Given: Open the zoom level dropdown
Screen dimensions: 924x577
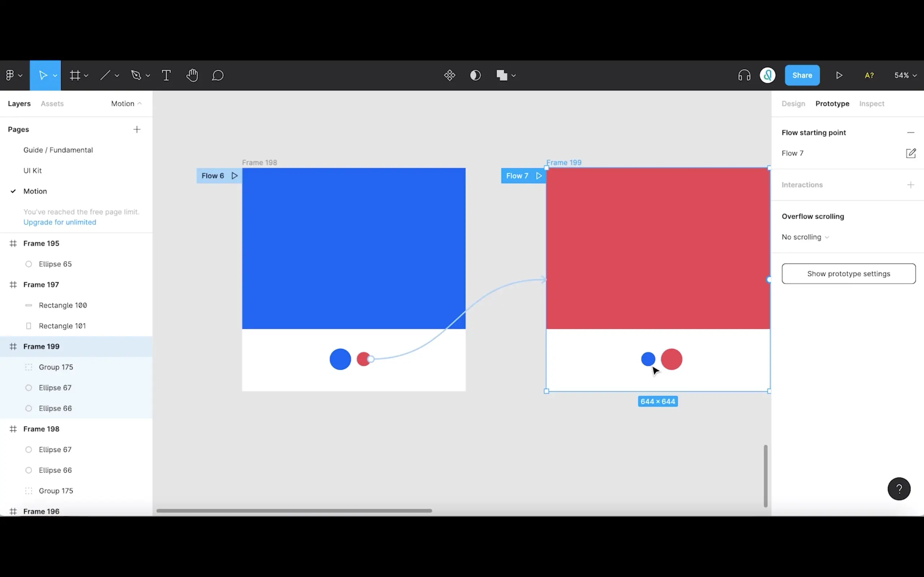Looking at the screenshot, I should tap(904, 75).
